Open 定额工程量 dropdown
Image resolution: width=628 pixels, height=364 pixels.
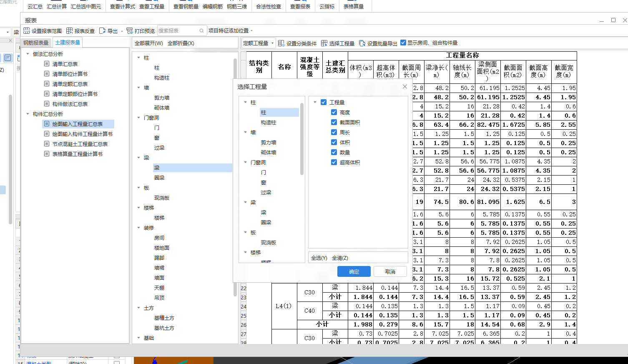click(x=259, y=43)
